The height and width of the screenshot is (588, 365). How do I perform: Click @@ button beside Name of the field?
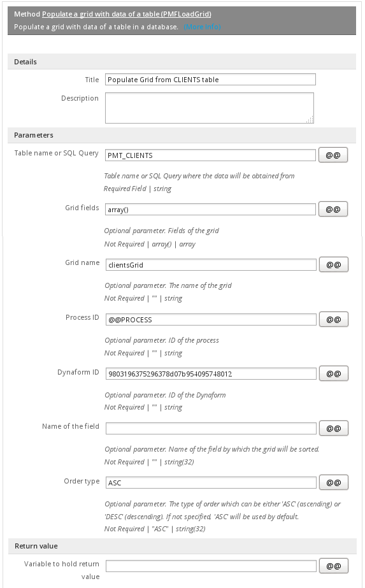pos(334,428)
